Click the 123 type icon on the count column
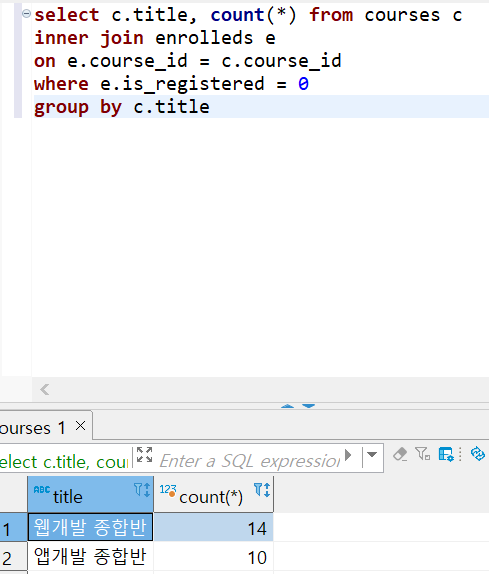This screenshot has width=489, height=574. (168, 490)
